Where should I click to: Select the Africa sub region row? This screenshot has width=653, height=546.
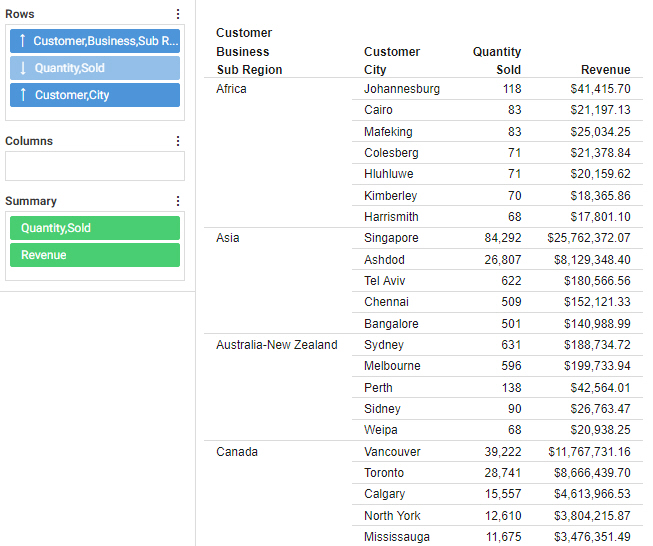click(231, 89)
